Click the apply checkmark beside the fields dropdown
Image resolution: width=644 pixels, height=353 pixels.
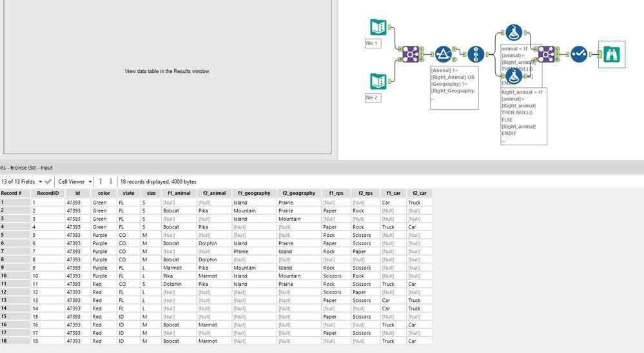(x=48, y=181)
